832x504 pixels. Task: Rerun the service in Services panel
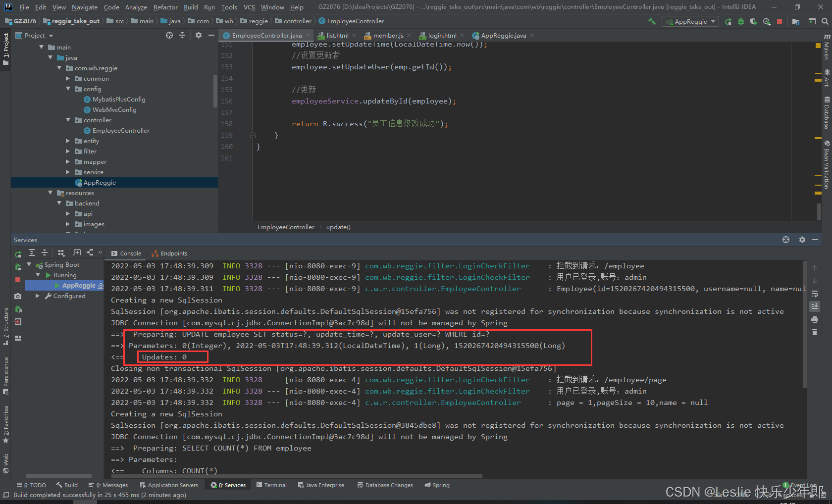(x=18, y=254)
